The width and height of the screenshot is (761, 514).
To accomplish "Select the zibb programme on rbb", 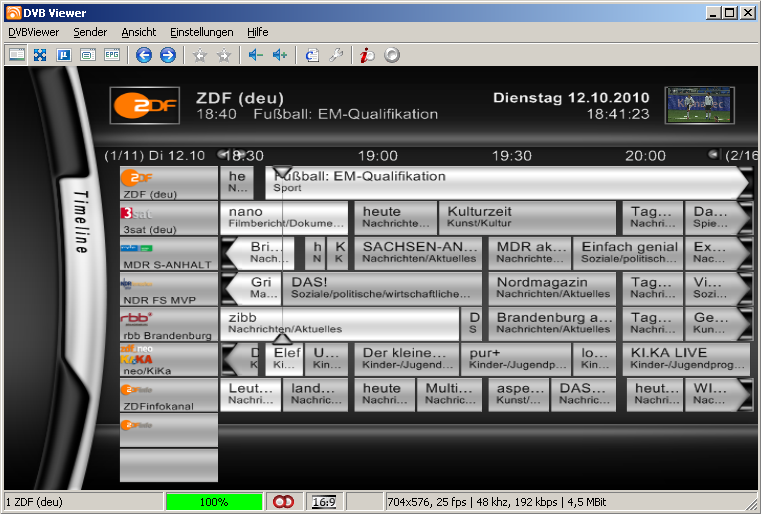I will [340, 324].
